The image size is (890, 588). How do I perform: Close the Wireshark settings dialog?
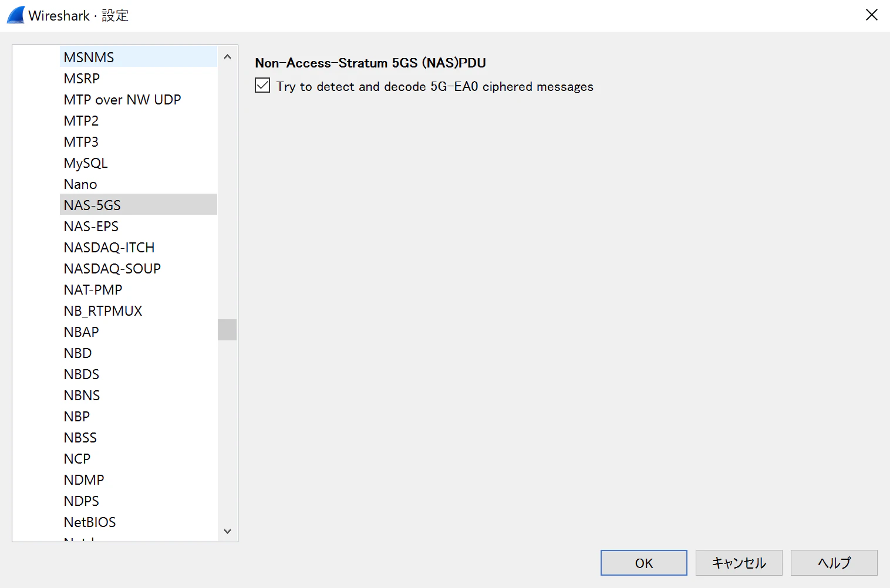[x=872, y=15]
